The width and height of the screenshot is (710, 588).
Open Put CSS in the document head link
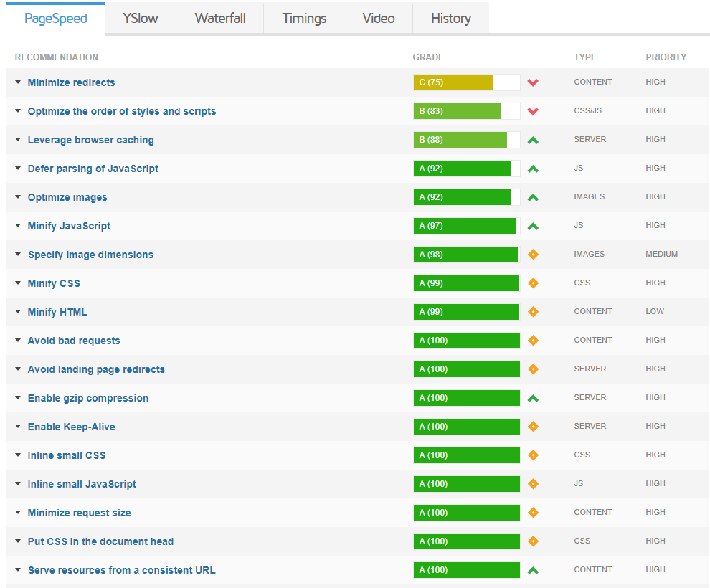pos(100,541)
